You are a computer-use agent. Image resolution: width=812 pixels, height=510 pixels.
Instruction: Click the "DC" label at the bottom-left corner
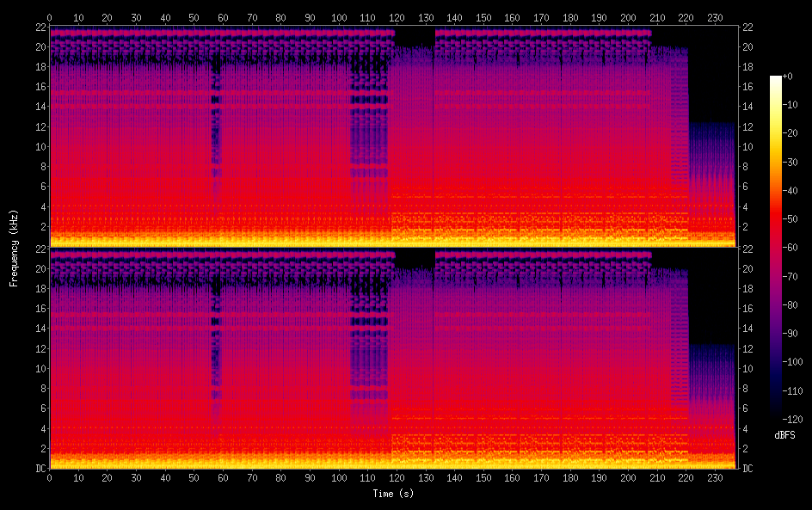point(39,469)
